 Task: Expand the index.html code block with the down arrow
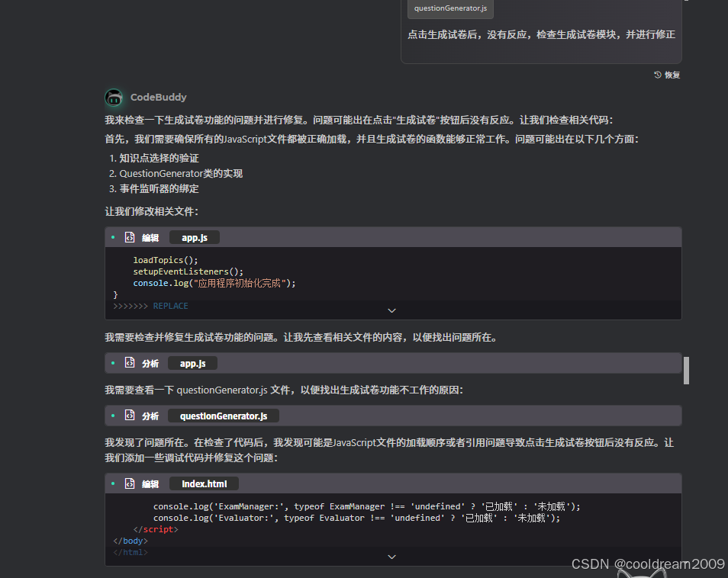click(391, 557)
